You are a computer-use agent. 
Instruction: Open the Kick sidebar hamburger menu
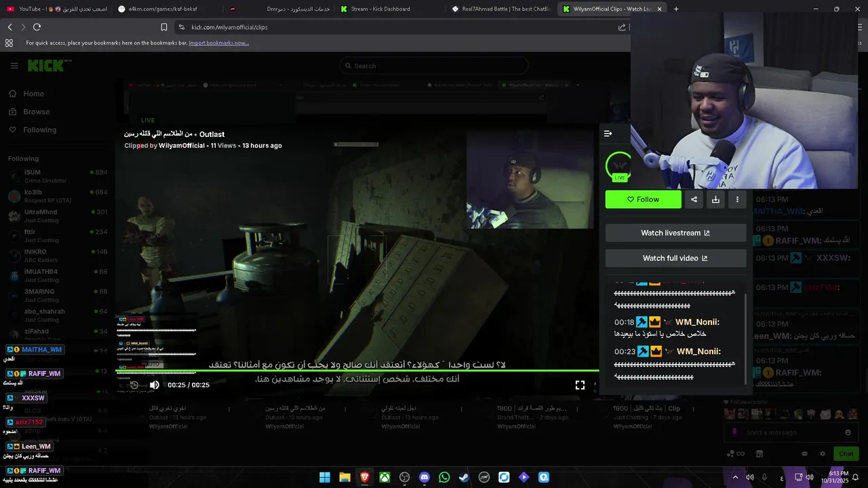14,66
